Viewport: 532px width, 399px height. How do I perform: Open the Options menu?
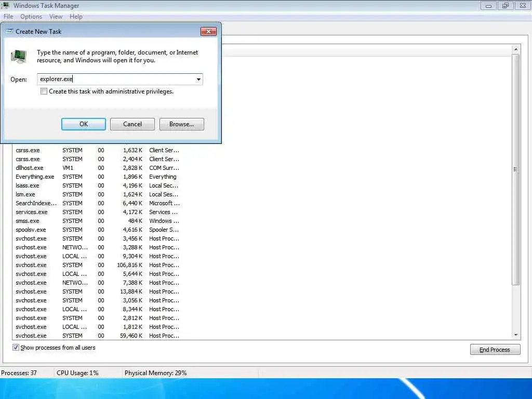(x=31, y=17)
